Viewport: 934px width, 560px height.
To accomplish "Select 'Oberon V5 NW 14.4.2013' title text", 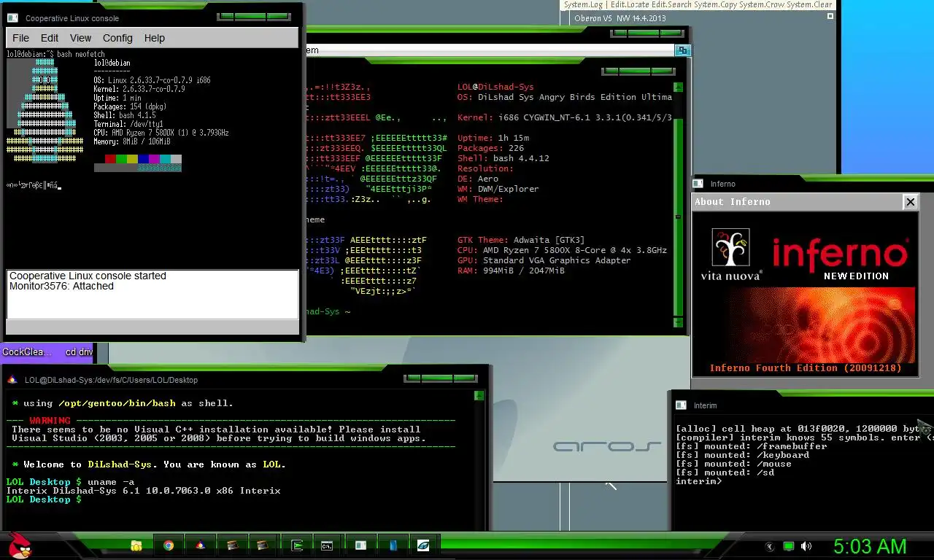I will tap(620, 19).
